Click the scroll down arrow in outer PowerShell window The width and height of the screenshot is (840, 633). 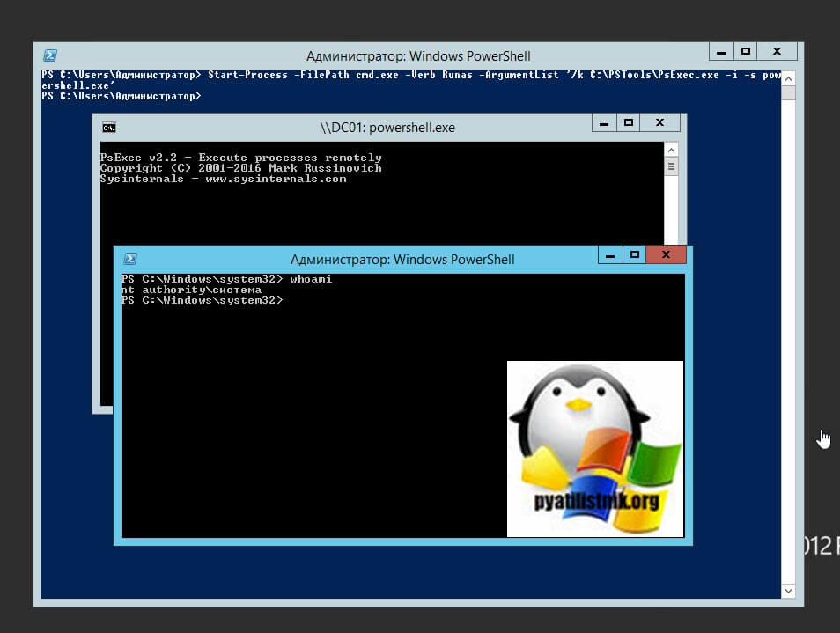[x=788, y=591]
